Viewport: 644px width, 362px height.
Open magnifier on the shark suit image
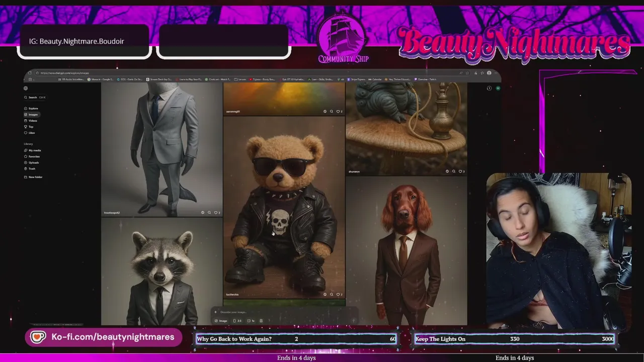click(209, 213)
